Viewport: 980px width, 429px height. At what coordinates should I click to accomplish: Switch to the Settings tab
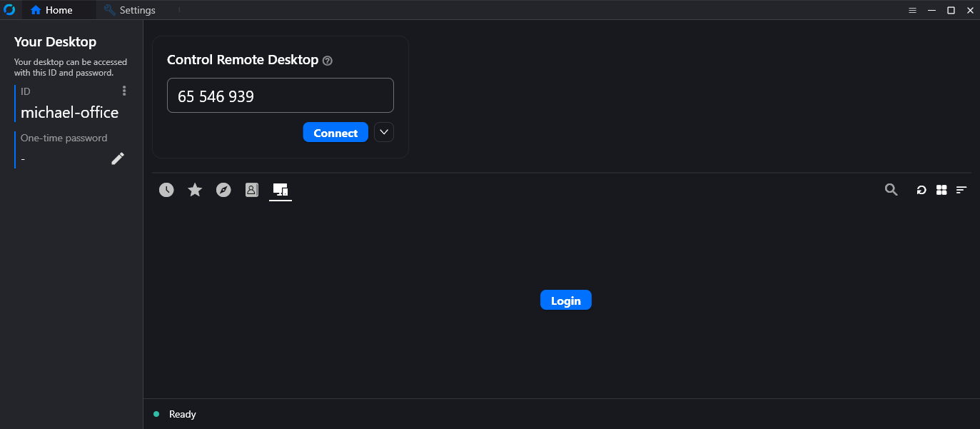pos(129,10)
